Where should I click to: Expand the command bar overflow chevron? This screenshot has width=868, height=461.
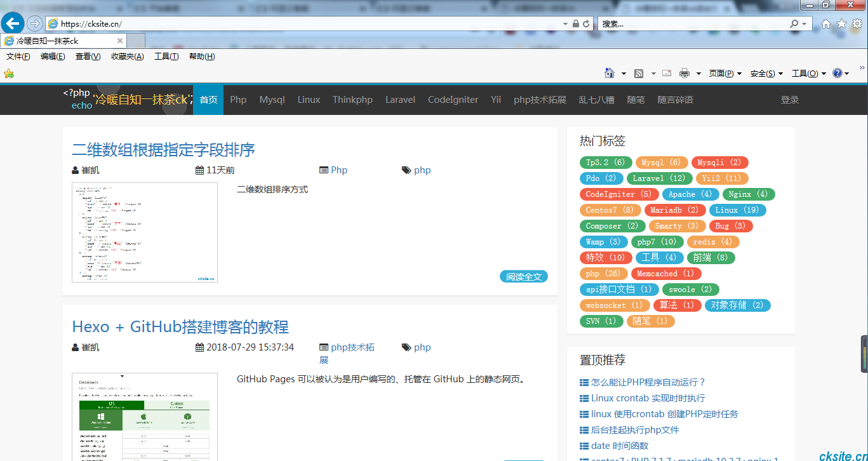point(862,67)
